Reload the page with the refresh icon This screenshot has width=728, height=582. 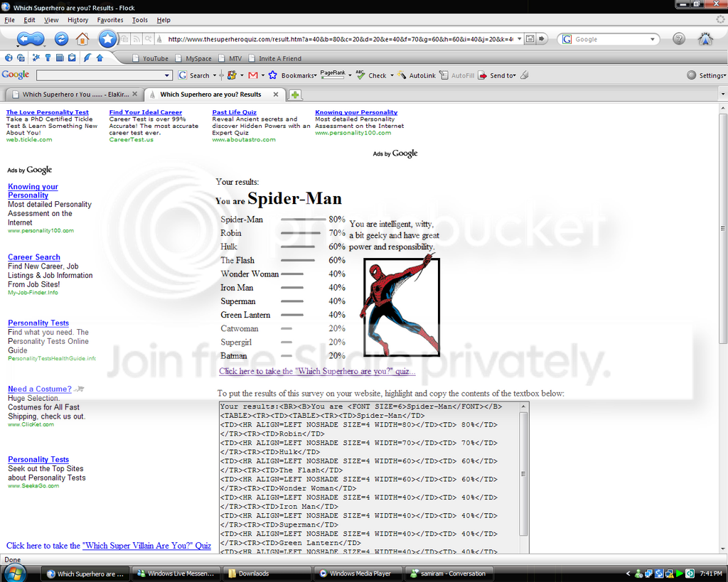click(x=61, y=38)
